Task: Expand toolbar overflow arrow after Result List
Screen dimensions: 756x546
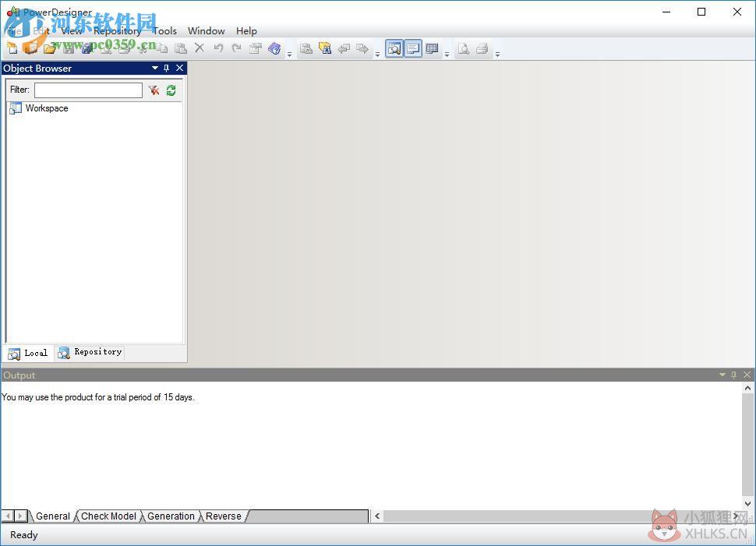Action: click(447, 54)
